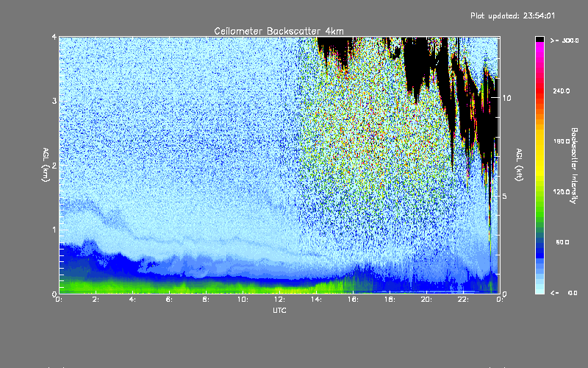Click the '1' tick on km axis
The width and height of the screenshot is (588, 368).
point(54,230)
